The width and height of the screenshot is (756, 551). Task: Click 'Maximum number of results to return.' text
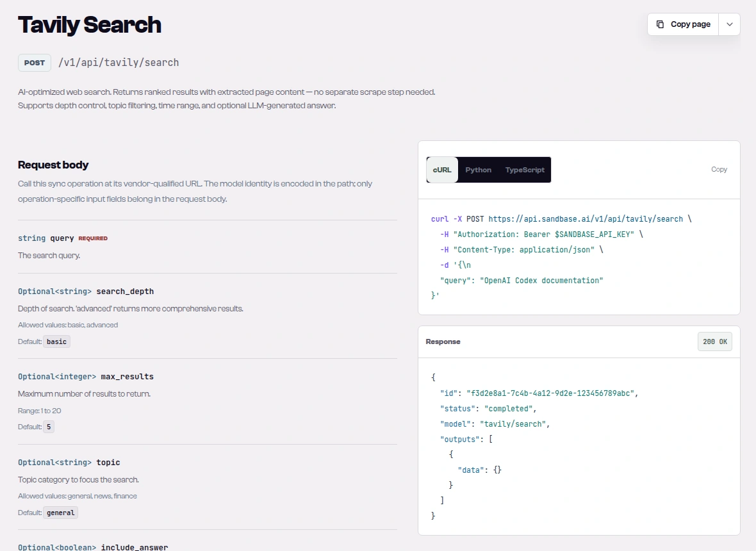(x=85, y=394)
